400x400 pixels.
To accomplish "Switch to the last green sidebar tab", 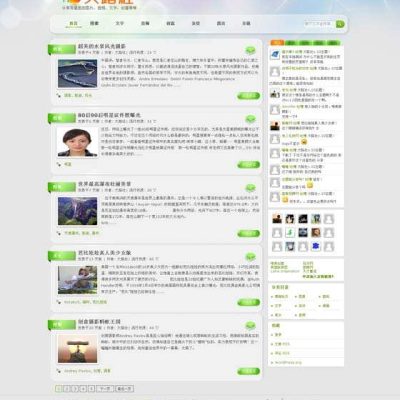I will tap(333, 43).
